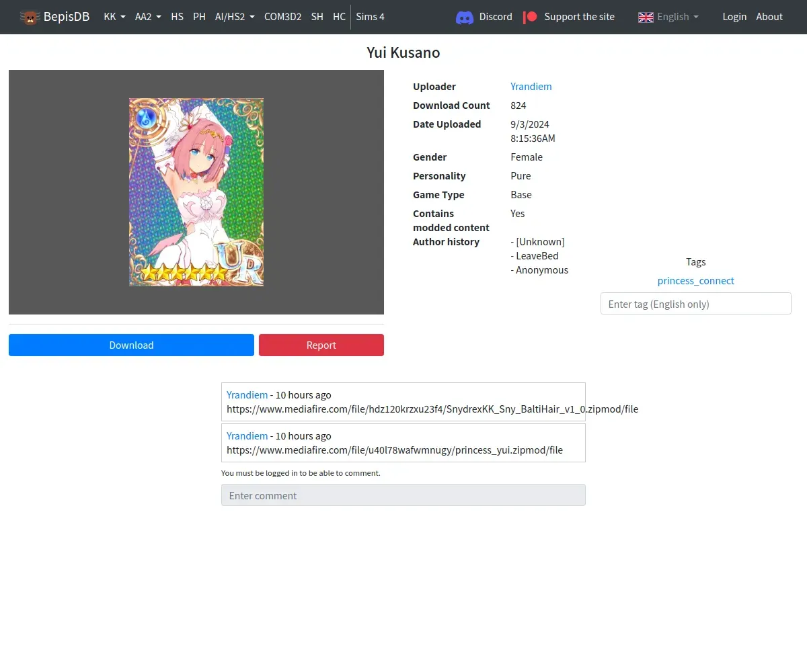Click the red Patreon support icon

[531, 17]
